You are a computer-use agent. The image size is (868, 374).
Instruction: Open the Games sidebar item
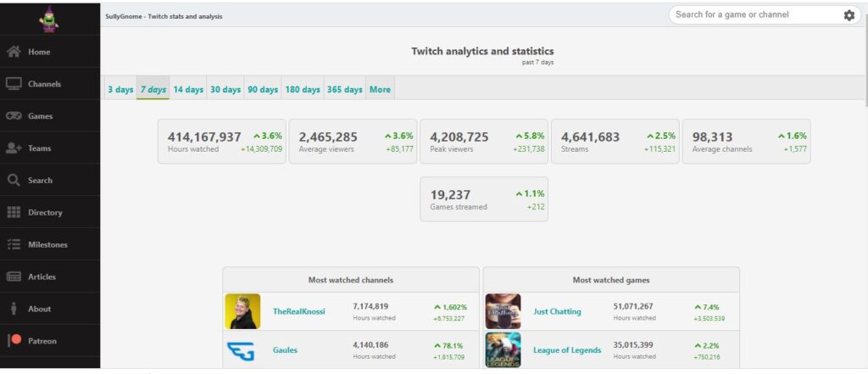(x=50, y=116)
